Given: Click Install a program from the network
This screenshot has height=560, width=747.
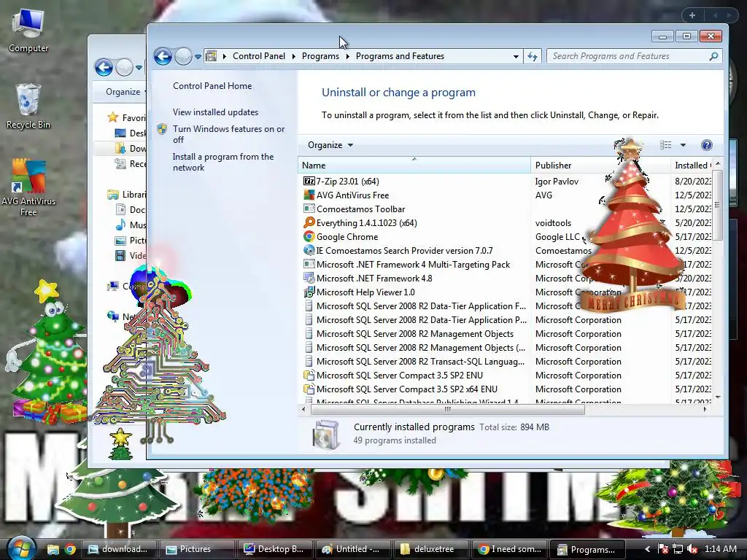Looking at the screenshot, I should 223,162.
